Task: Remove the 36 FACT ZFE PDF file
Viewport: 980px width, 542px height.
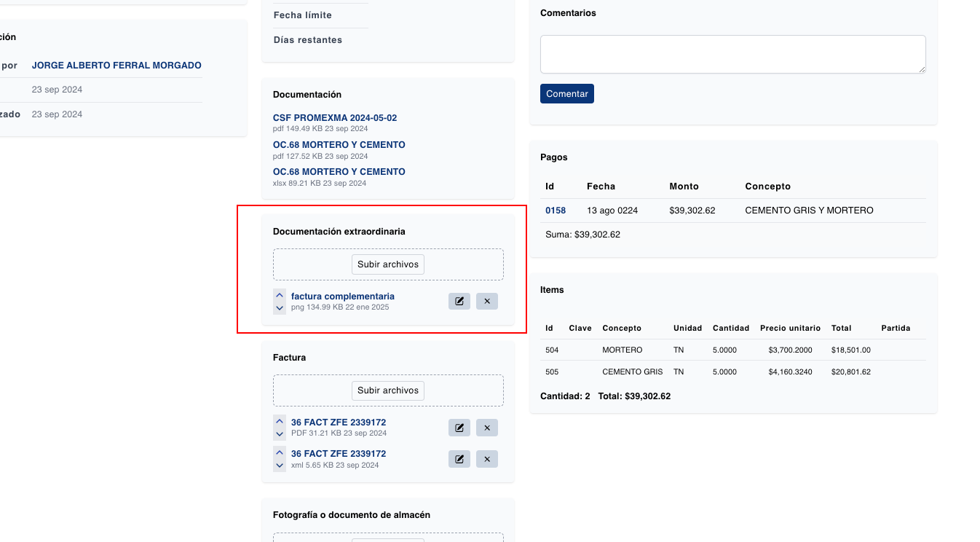Action: pos(486,428)
